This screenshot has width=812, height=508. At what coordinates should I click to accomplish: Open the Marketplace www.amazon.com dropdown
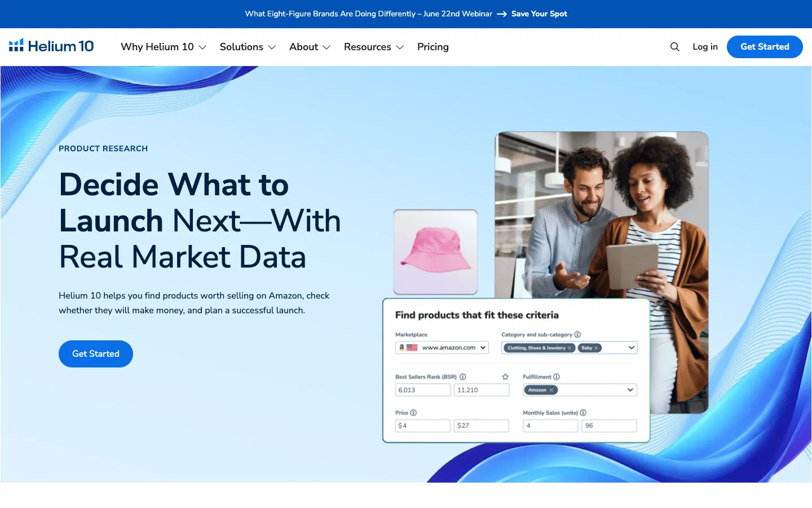442,348
